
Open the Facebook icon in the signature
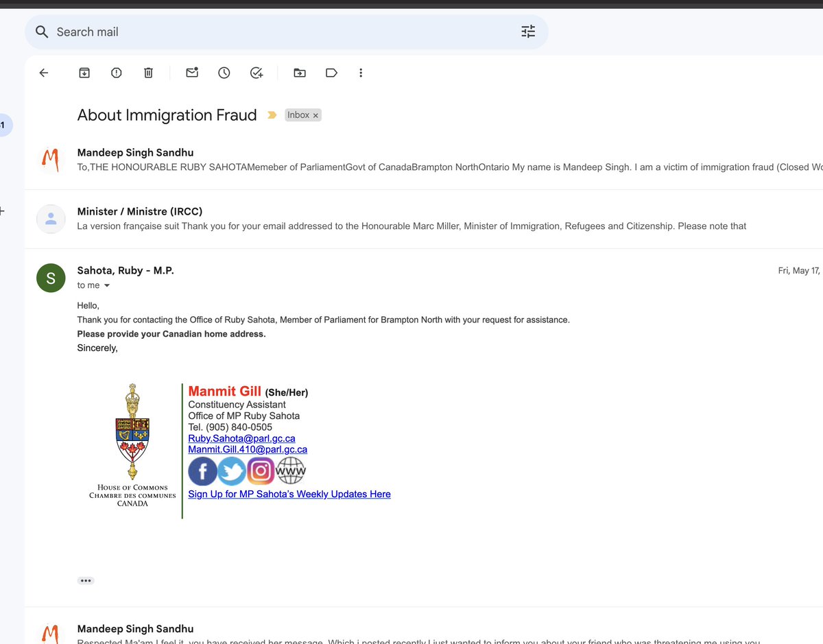click(202, 471)
